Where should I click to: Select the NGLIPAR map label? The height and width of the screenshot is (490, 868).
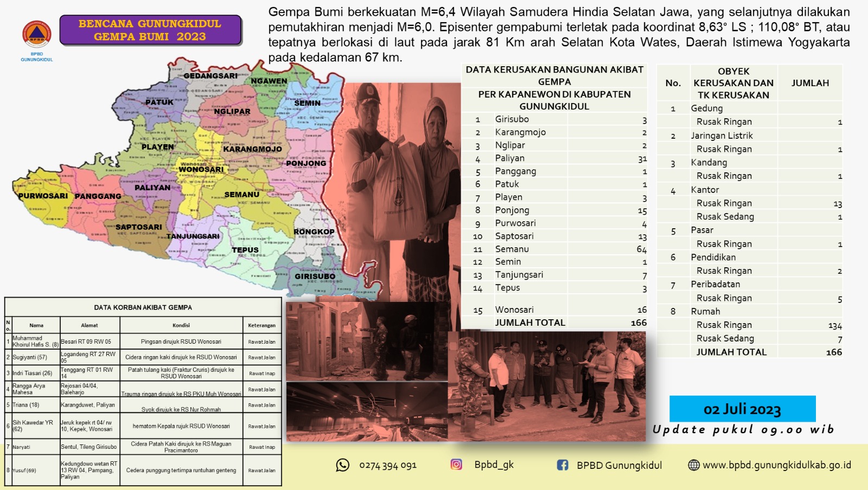232,111
